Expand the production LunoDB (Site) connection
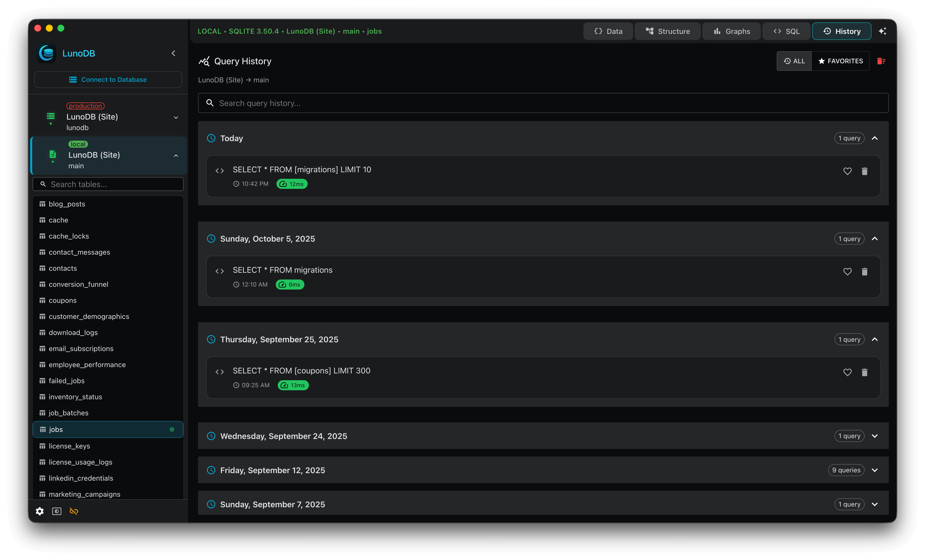 tap(176, 118)
